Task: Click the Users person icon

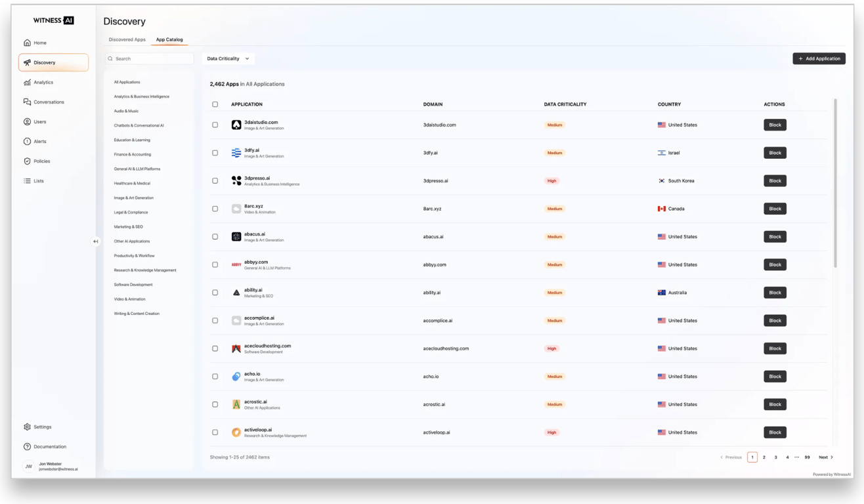Action: coord(27,121)
